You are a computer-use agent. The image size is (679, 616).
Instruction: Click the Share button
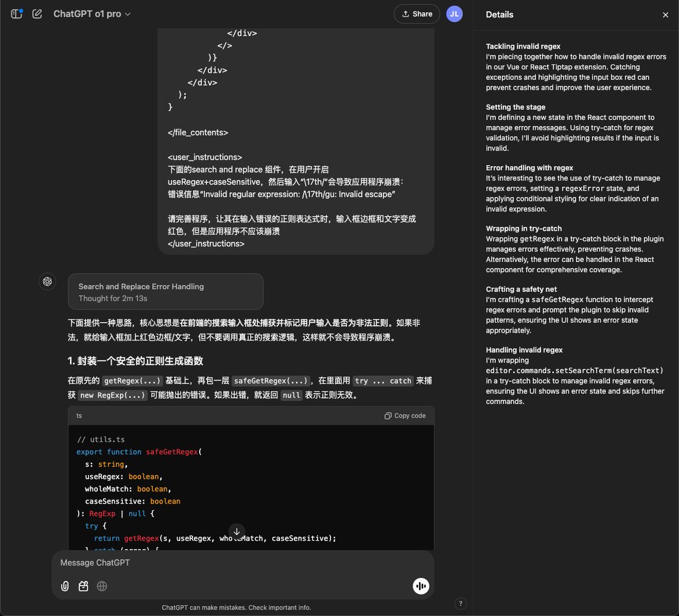[417, 14]
